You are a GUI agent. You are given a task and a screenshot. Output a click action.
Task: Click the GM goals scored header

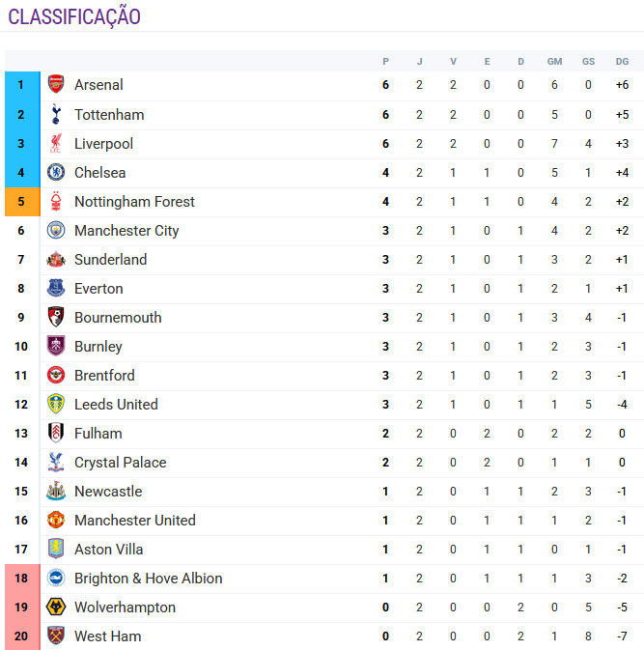(x=554, y=62)
